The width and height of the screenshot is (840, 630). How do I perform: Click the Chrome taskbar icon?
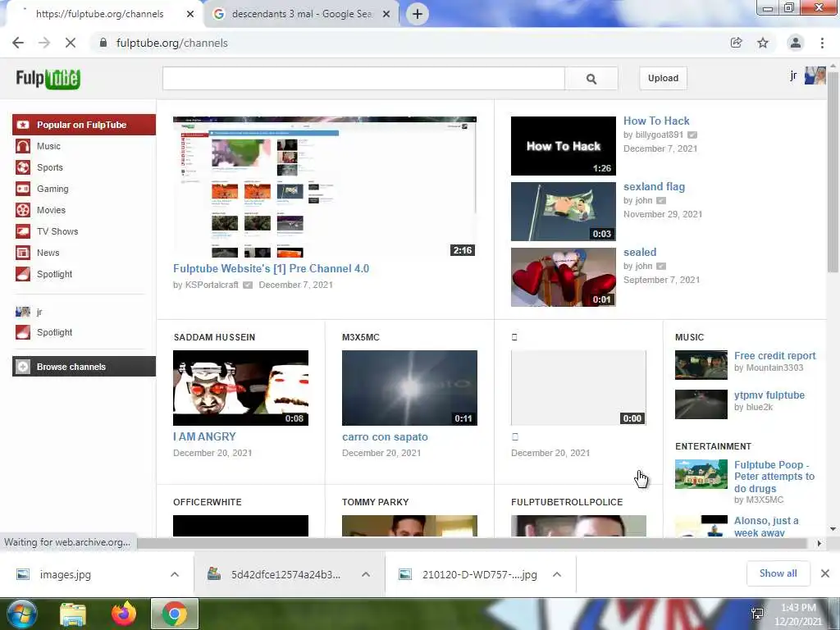point(175,614)
